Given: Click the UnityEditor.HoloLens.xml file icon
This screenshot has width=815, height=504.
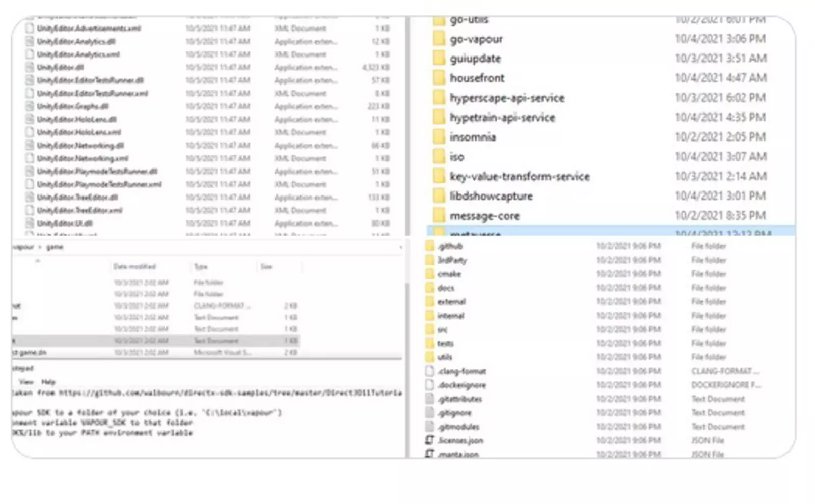Looking at the screenshot, I should coord(30,132).
